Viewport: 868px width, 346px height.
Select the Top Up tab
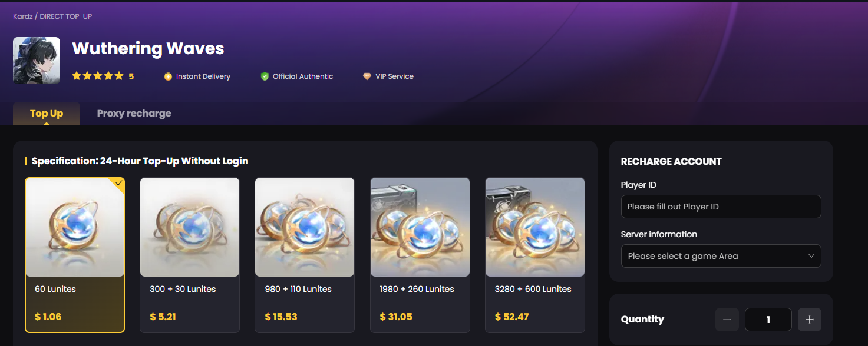pos(47,114)
